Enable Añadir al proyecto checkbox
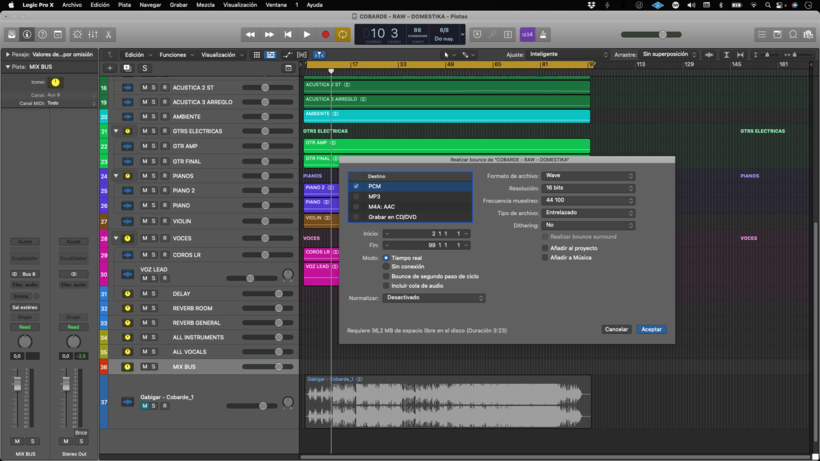The height and width of the screenshot is (461, 820). click(545, 248)
